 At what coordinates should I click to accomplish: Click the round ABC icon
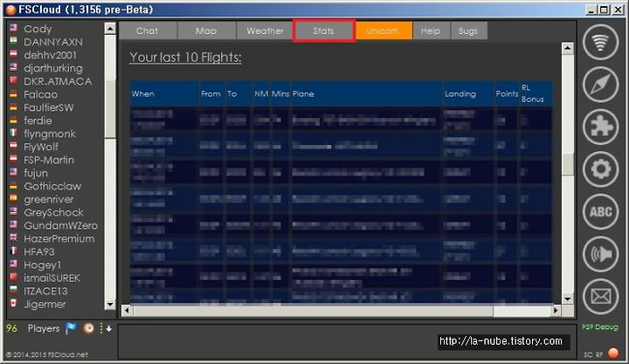click(x=600, y=212)
